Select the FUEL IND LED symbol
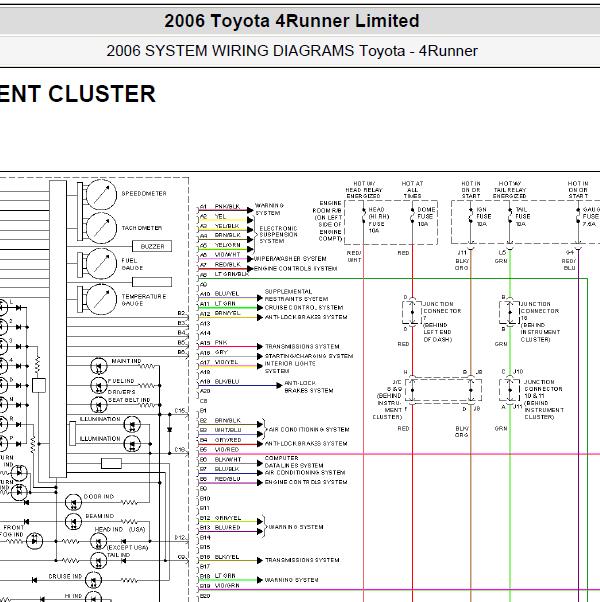Viewport: 600px width, 602px height. pyautogui.click(x=99, y=385)
